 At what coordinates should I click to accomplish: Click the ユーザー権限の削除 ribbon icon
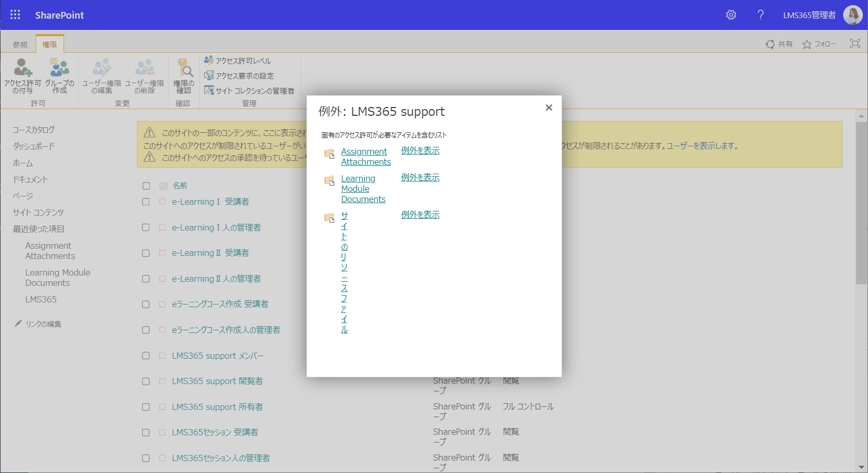145,68
